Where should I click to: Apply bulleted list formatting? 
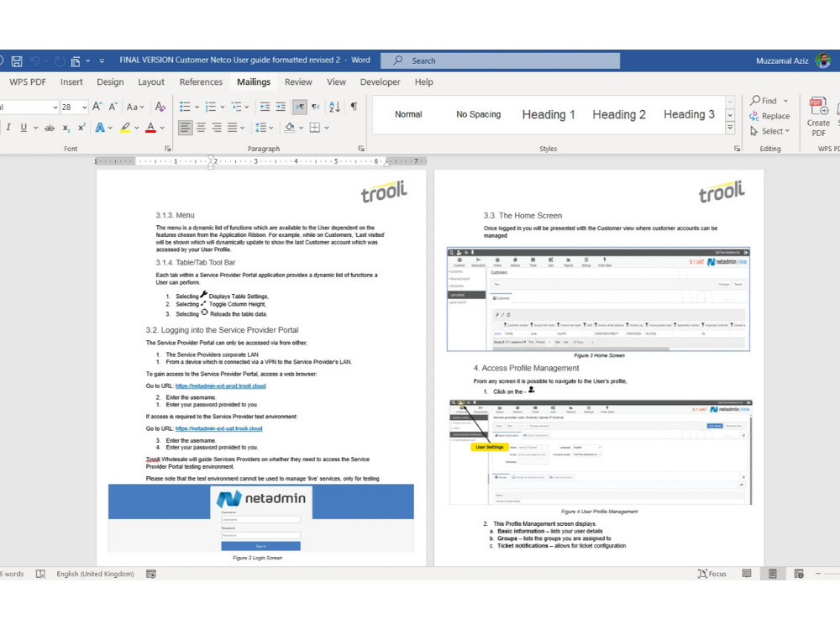click(x=185, y=107)
